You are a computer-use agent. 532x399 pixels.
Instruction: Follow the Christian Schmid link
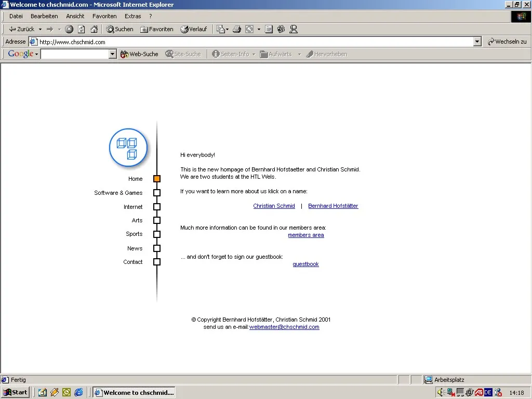pyautogui.click(x=274, y=206)
